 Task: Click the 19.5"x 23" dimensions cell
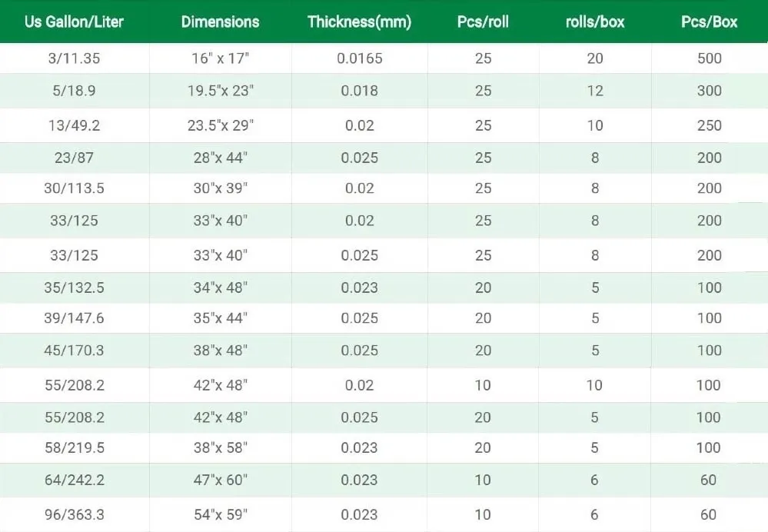[x=221, y=91]
